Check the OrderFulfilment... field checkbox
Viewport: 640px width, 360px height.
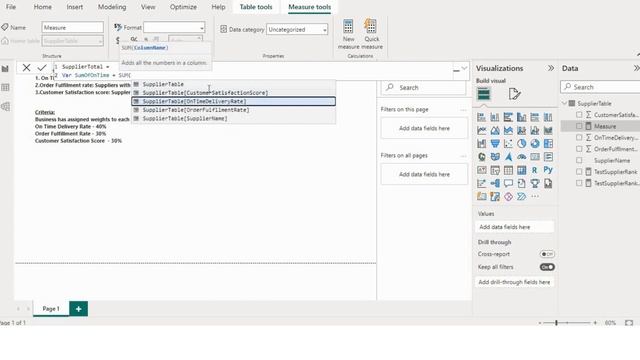point(579,149)
